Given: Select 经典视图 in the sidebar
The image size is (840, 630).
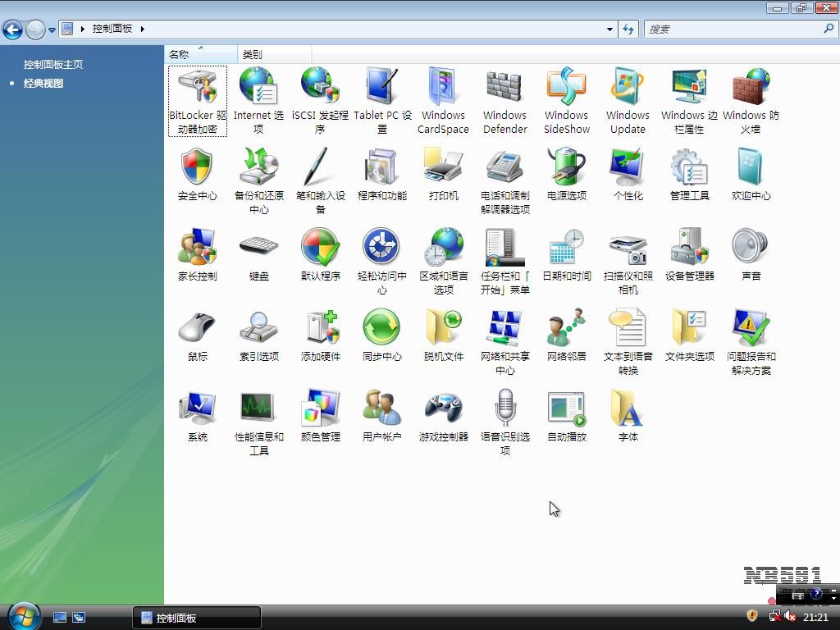Looking at the screenshot, I should click(43, 83).
